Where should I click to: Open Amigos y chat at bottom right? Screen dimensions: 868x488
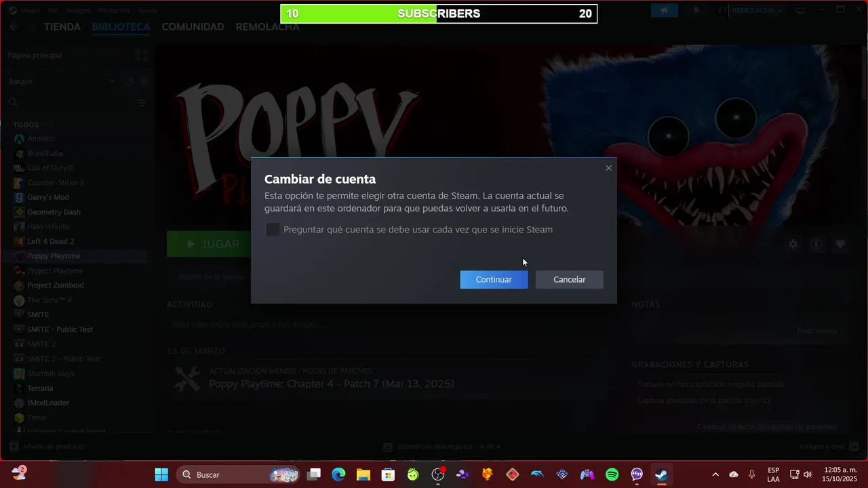pyautogui.click(x=829, y=447)
